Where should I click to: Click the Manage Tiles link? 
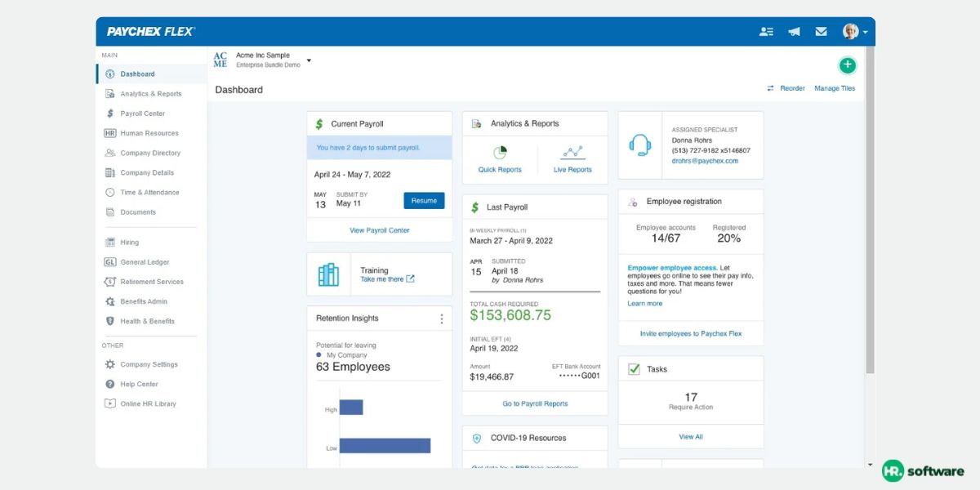[835, 88]
